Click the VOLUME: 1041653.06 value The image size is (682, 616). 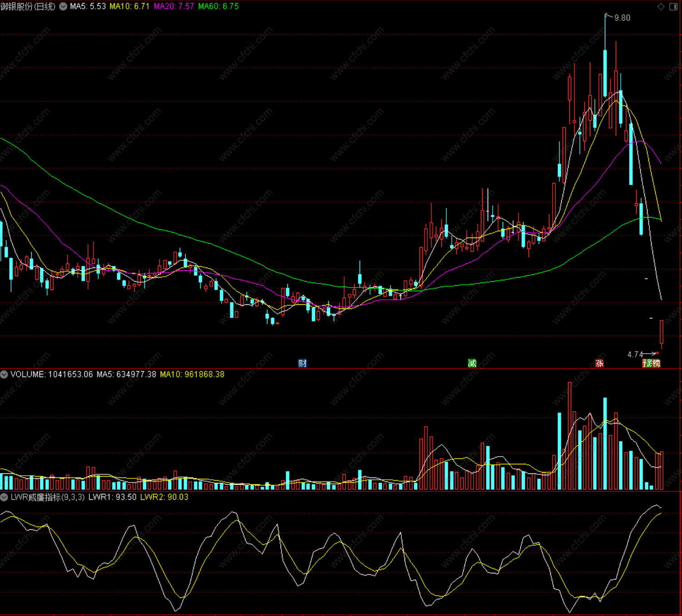[52, 374]
